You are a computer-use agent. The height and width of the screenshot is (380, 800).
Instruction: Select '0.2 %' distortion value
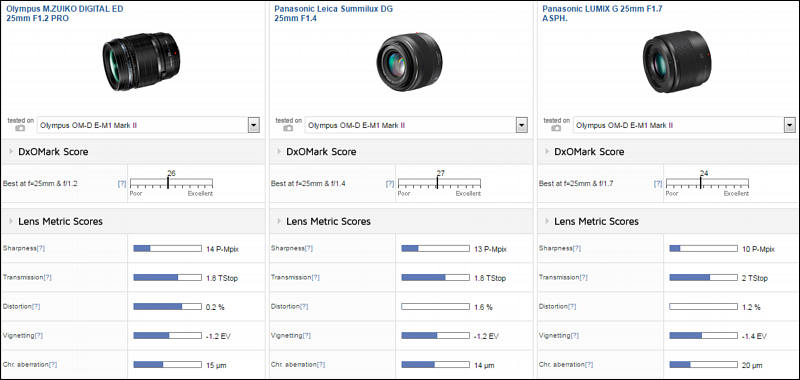click(x=215, y=308)
